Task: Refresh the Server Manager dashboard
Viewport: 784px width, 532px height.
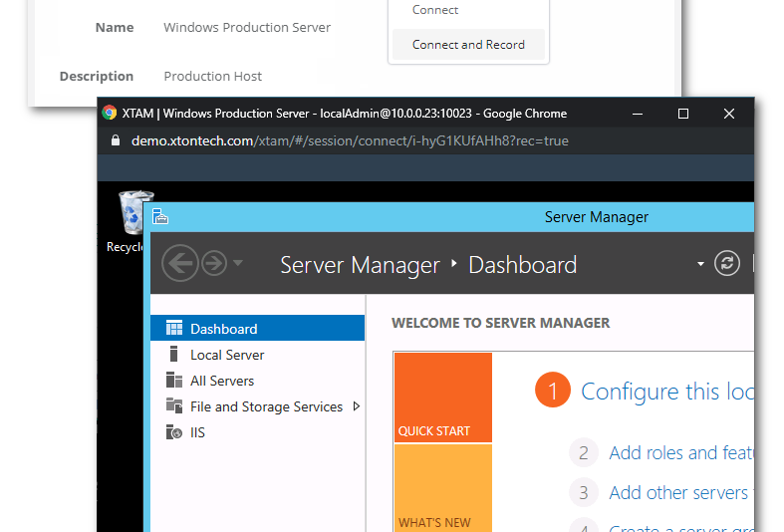Action: pos(728,264)
